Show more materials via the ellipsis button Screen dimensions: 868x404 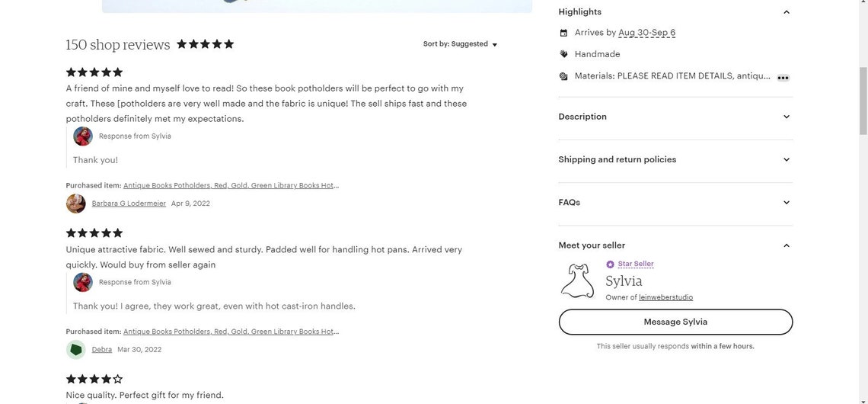pyautogui.click(x=783, y=79)
